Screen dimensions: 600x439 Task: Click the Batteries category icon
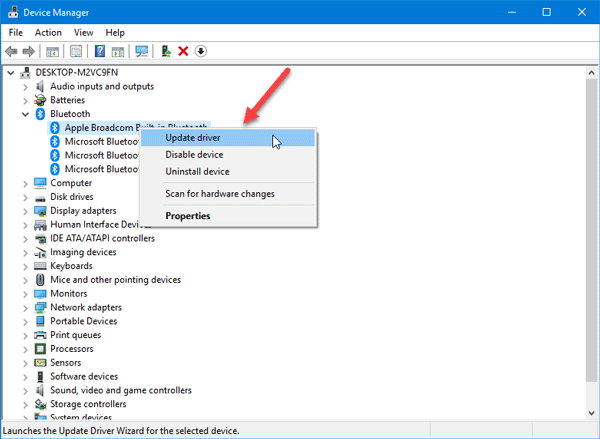tap(40, 100)
